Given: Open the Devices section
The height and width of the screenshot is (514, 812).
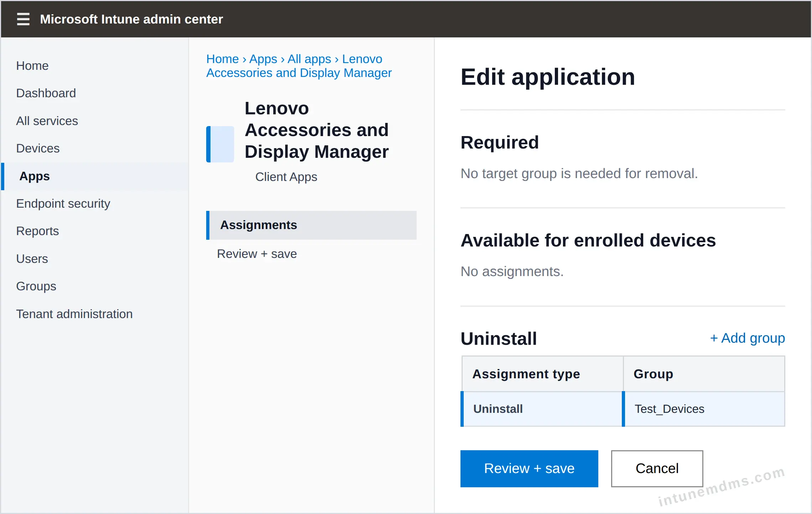Looking at the screenshot, I should pyautogui.click(x=38, y=148).
